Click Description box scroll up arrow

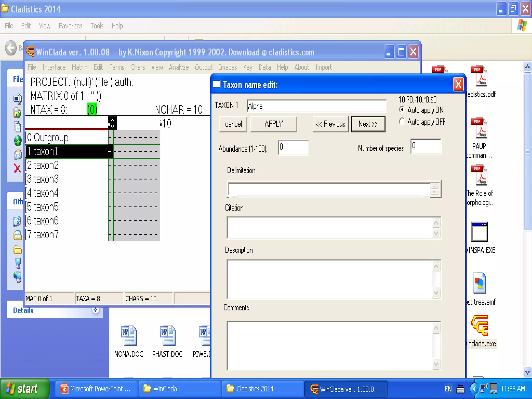(x=436, y=266)
